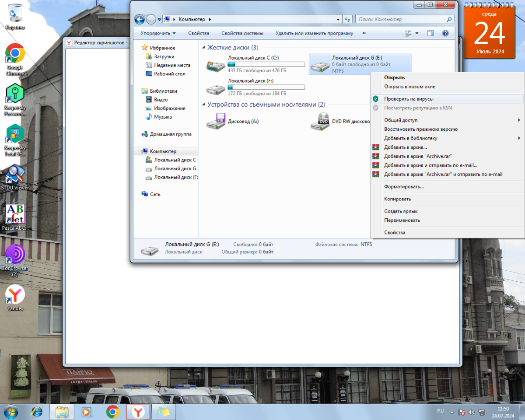Expand the address bar history dropdown
The height and width of the screenshot is (420, 525).
pyautogui.click(x=338, y=19)
